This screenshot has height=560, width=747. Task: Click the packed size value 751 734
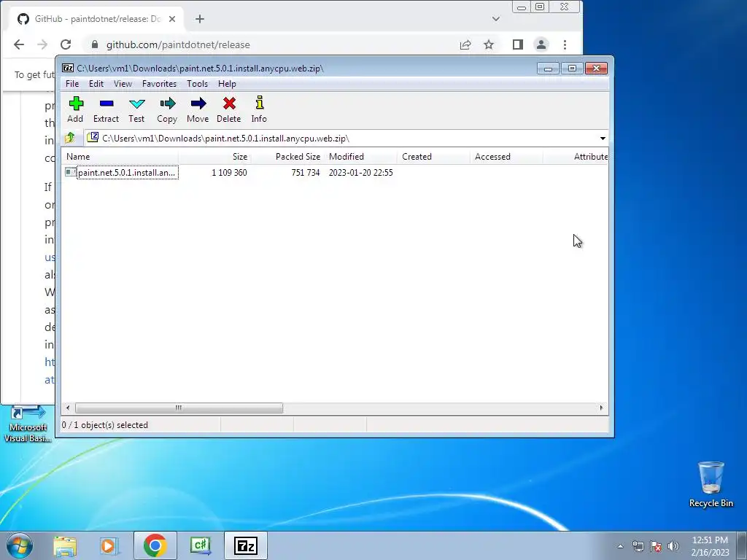click(306, 172)
